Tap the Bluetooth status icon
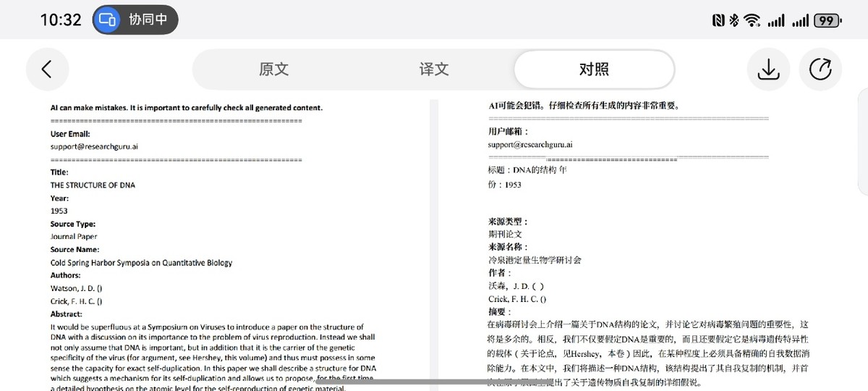This screenshot has width=868, height=391. click(734, 20)
